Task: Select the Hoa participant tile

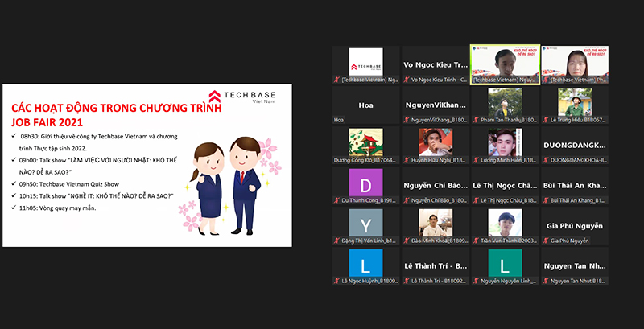Action: click(365, 105)
